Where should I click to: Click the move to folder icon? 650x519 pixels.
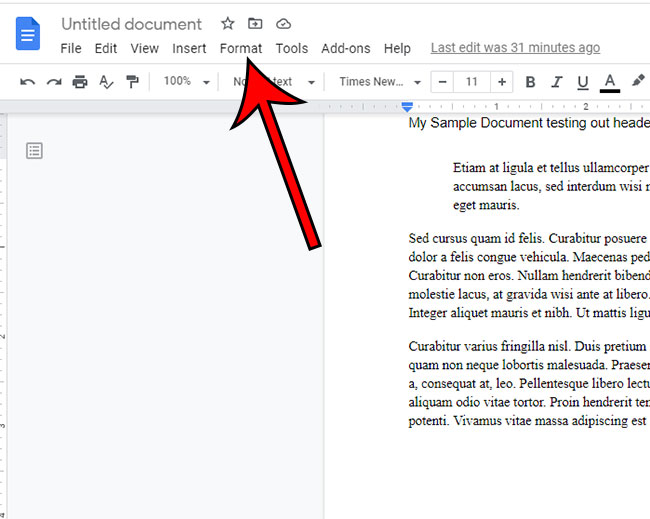256,23
